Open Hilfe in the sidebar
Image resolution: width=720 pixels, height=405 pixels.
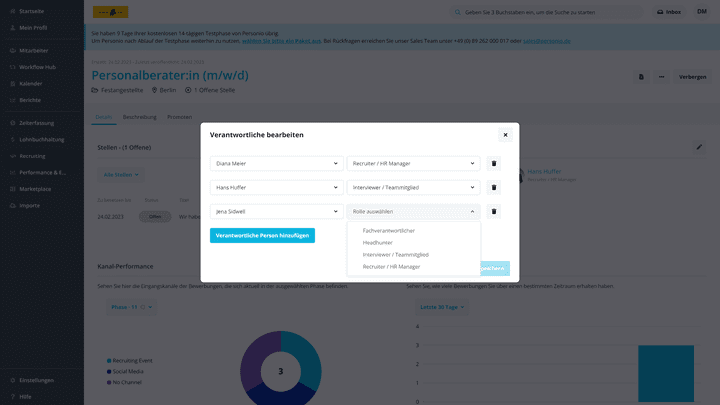click(25, 397)
